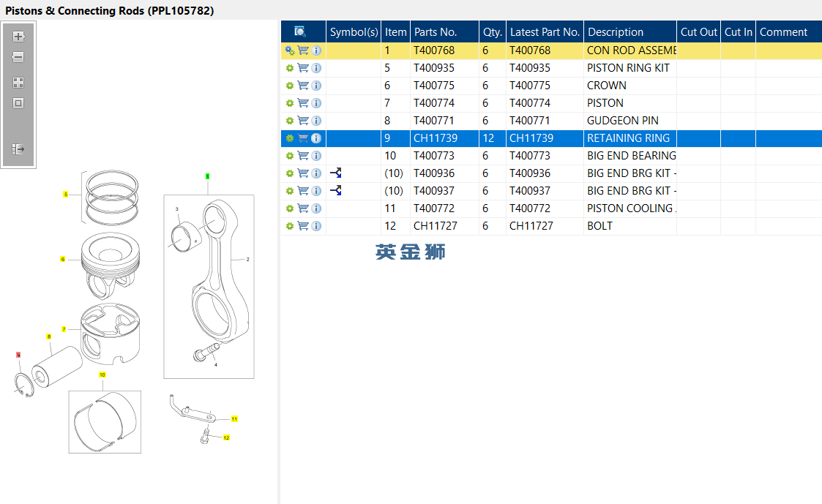Click the single square fit-view icon
The image size is (822, 504).
coord(18,103)
